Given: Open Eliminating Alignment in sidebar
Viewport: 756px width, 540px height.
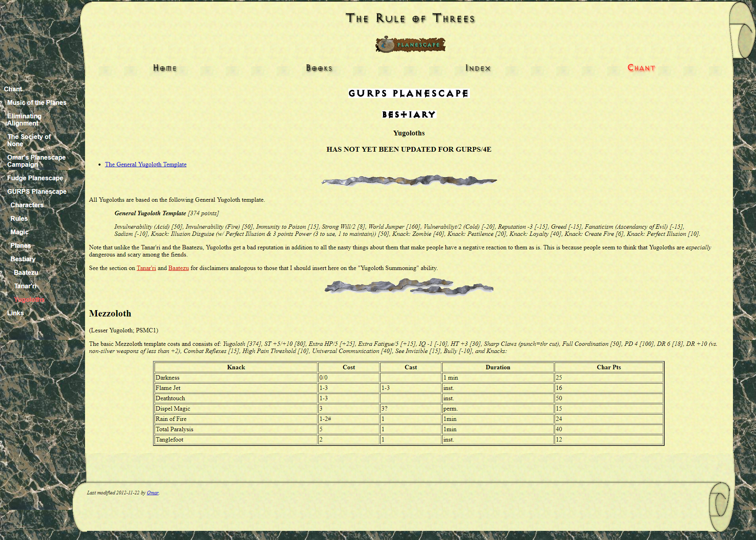Looking at the screenshot, I should (x=24, y=120).
